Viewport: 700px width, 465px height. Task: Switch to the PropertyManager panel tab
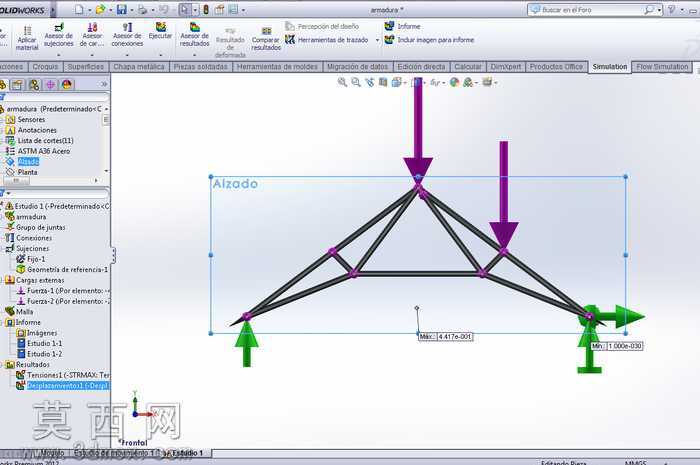(x=17, y=84)
